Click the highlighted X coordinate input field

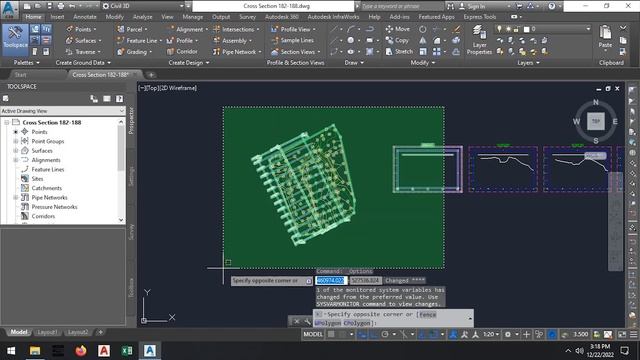click(x=331, y=280)
